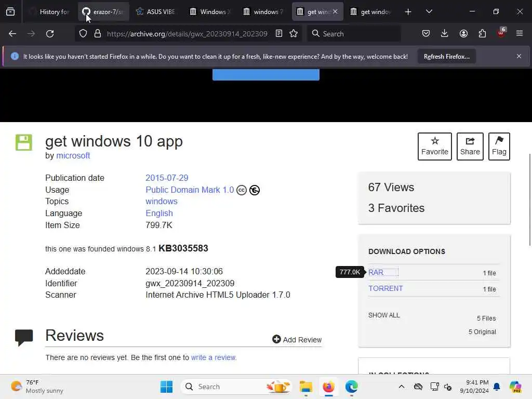
Task: List all tabs with the chevron
Action: (429, 12)
